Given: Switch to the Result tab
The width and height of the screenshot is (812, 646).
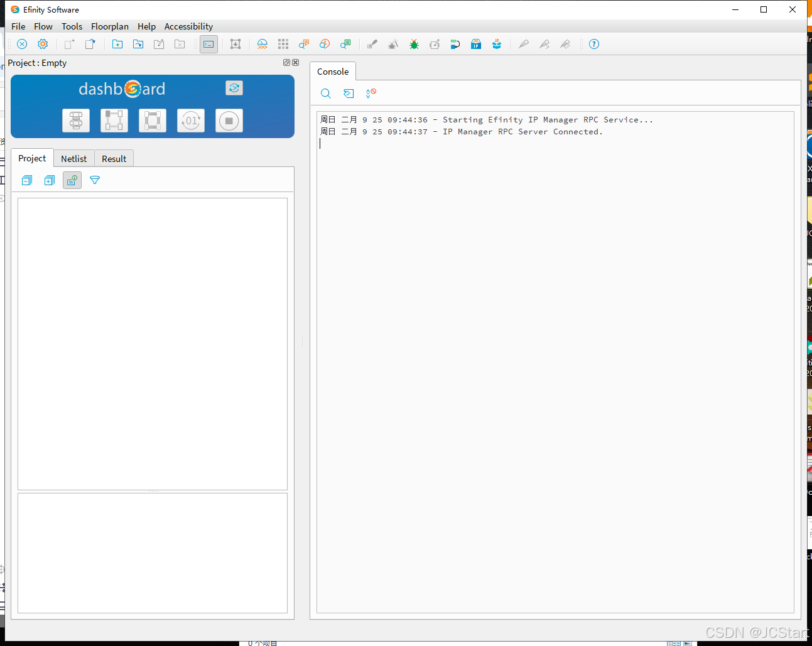Looking at the screenshot, I should pos(114,159).
